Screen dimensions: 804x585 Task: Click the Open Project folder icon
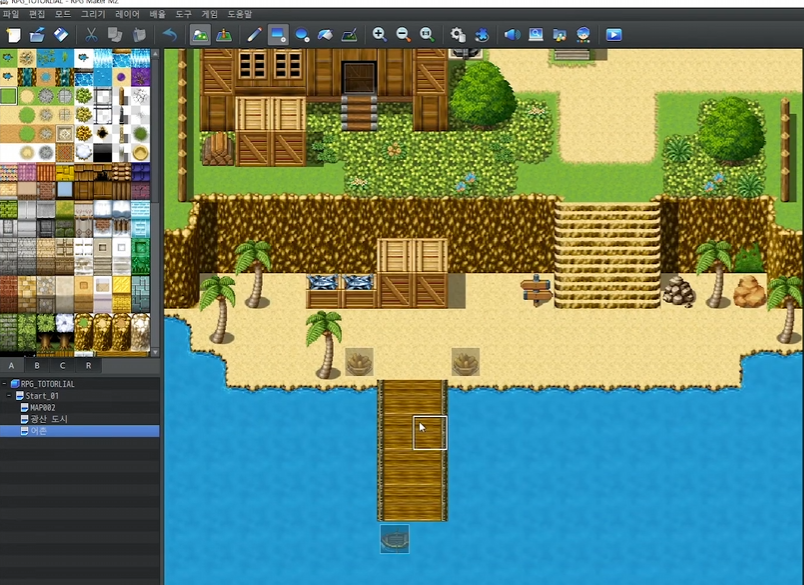tap(37, 35)
